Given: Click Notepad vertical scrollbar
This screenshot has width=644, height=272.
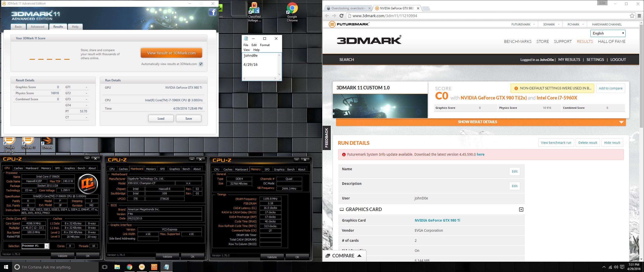Looking at the screenshot, I should 279,64.
